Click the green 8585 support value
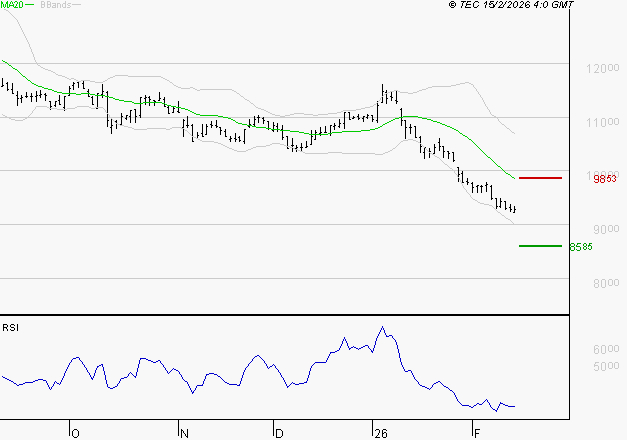This screenshot has width=627, height=440. pos(581,247)
